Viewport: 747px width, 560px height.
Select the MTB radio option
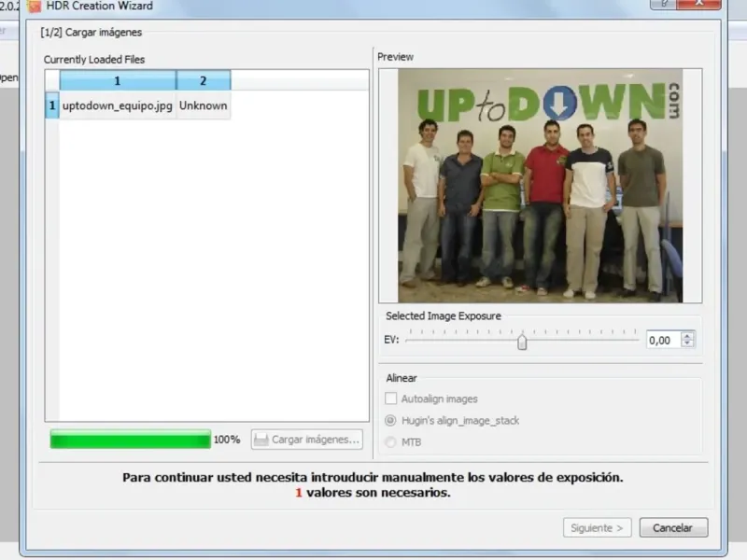[x=390, y=442]
